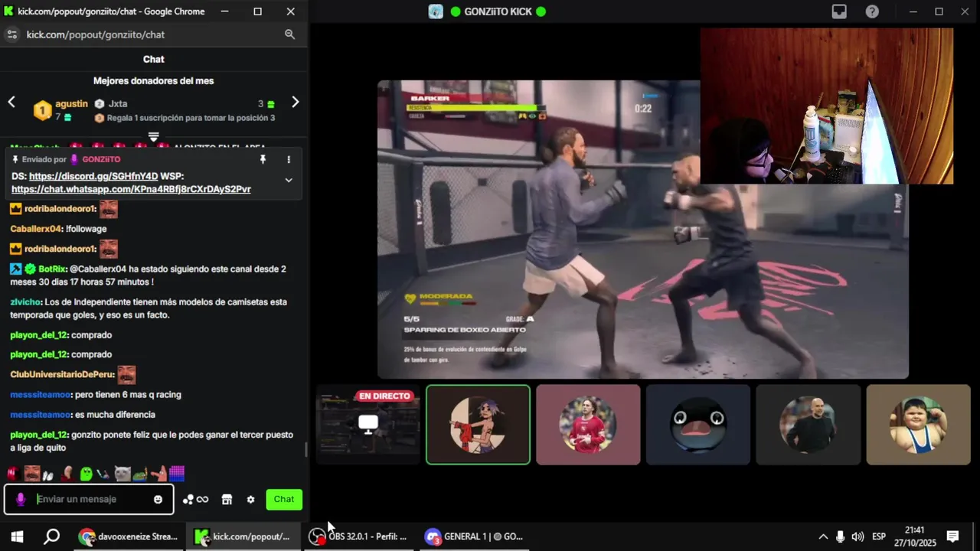
Task: Select Gorillaz avatar participant tile
Action: click(x=478, y=425)
